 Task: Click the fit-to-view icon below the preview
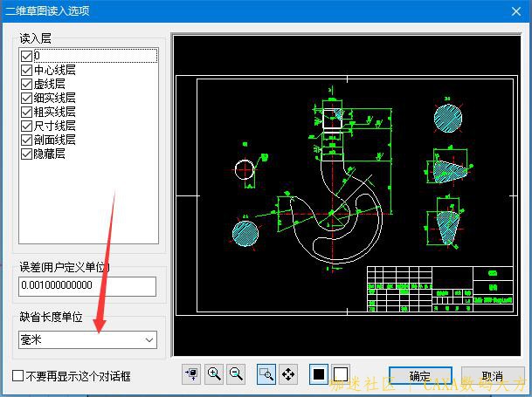[191, 374]
